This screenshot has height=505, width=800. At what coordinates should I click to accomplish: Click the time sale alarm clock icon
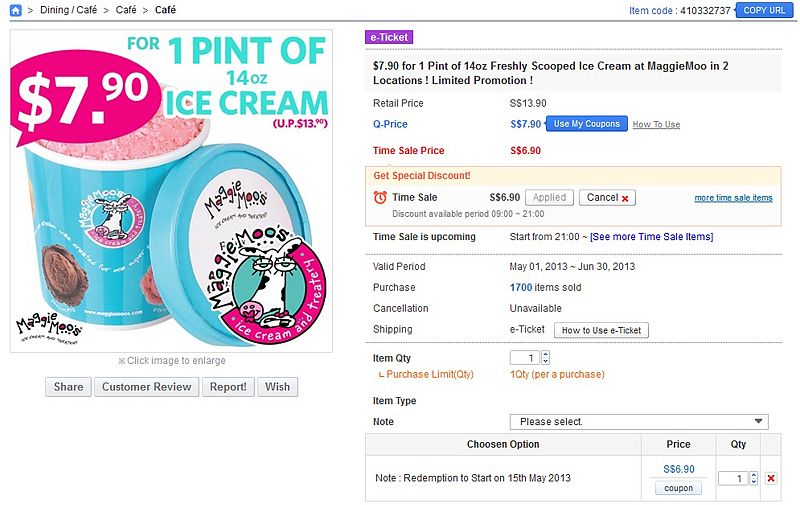coord(380,197)
